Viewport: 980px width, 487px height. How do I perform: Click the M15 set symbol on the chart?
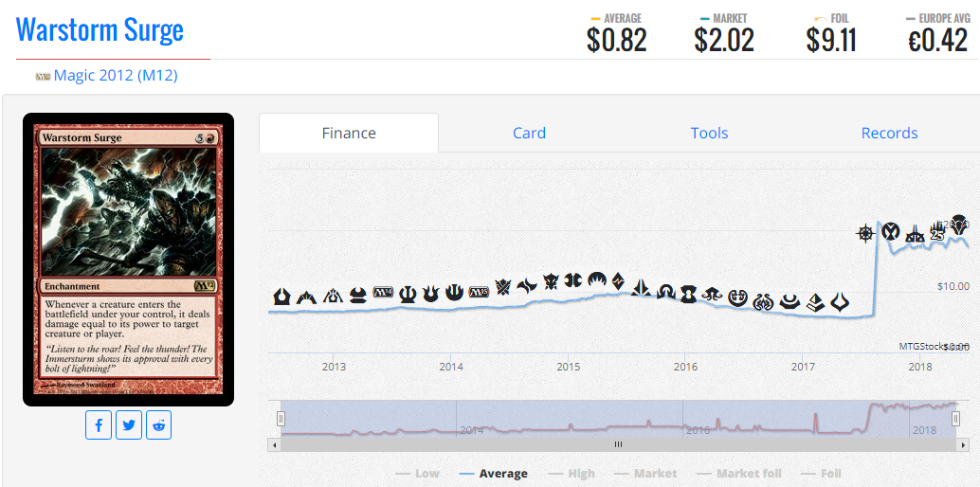coord(478,291)
